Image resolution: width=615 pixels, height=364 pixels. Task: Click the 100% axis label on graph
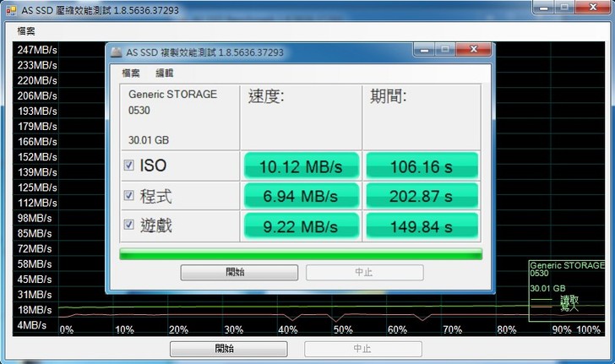pyautogui.click(x=588, y=329)
